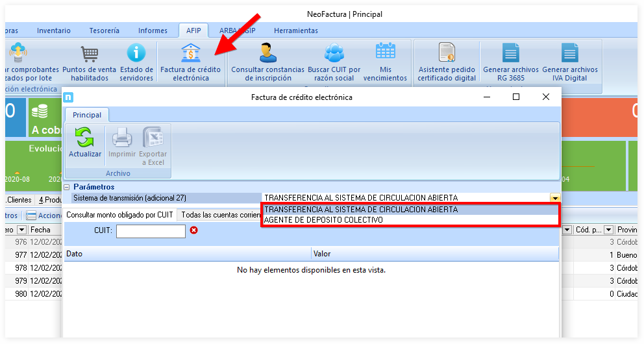This screenshot has width=644, height=344.
Task: Choose TRANSFERENCIA AL SISTEMA DE CIRCULACION ABIERTA option
Action: (361, 210)
